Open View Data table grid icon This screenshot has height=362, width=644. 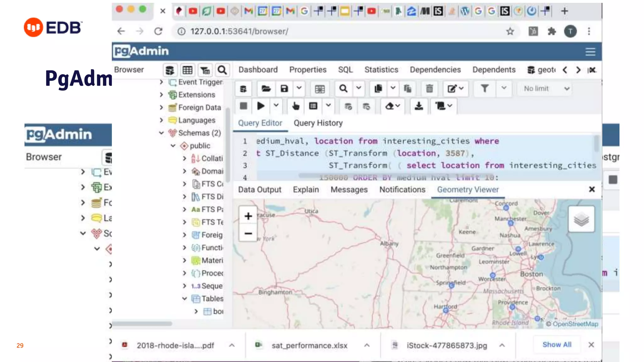187,70
